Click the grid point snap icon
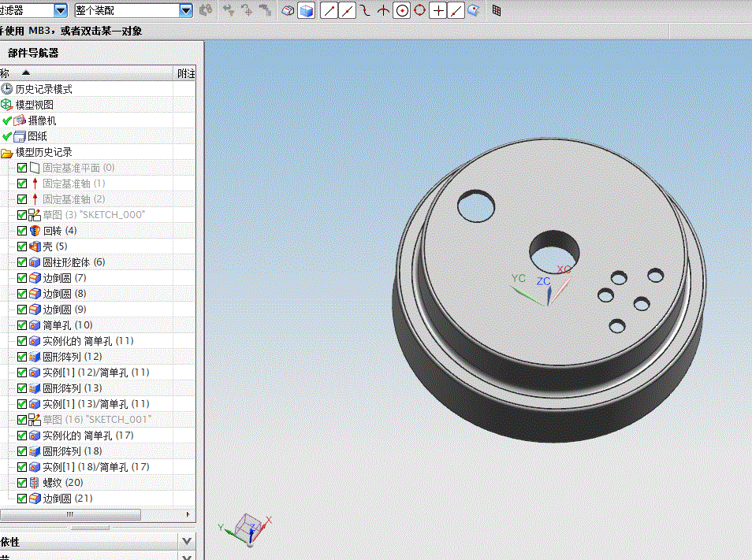 pos(497,10)
